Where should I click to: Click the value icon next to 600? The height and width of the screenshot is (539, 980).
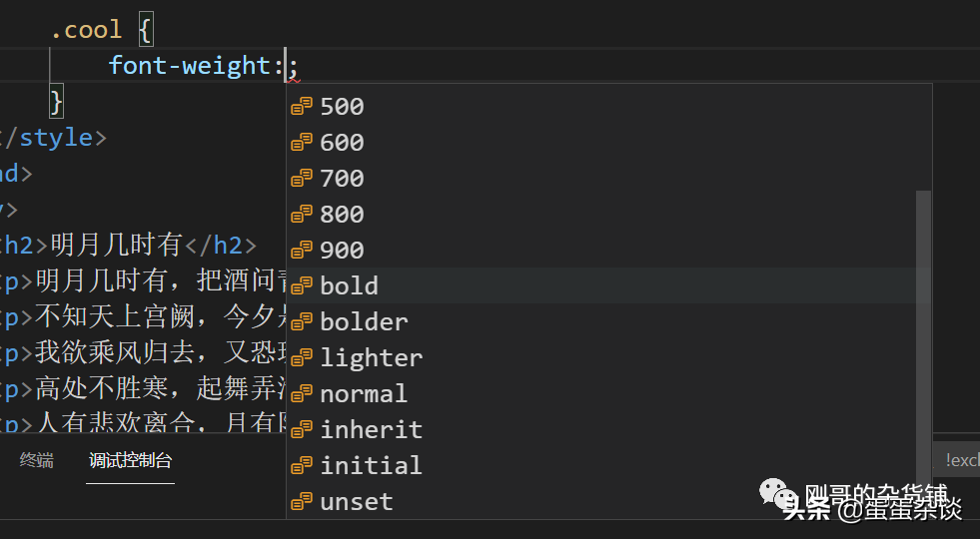302,143
